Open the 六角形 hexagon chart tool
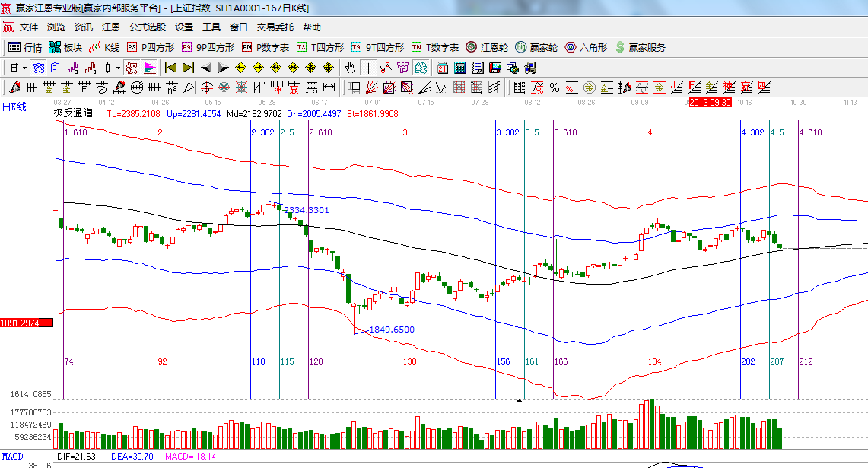868x468 pixels. [585, 47]
